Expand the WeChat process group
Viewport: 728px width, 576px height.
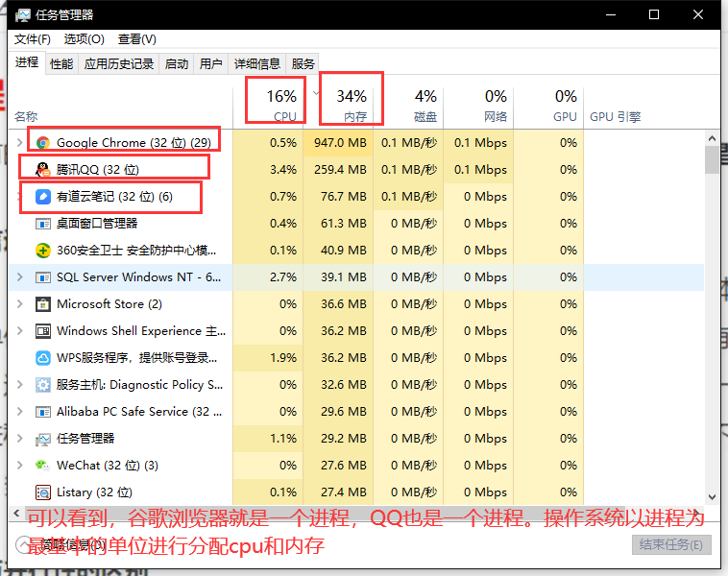coord(19,465)
